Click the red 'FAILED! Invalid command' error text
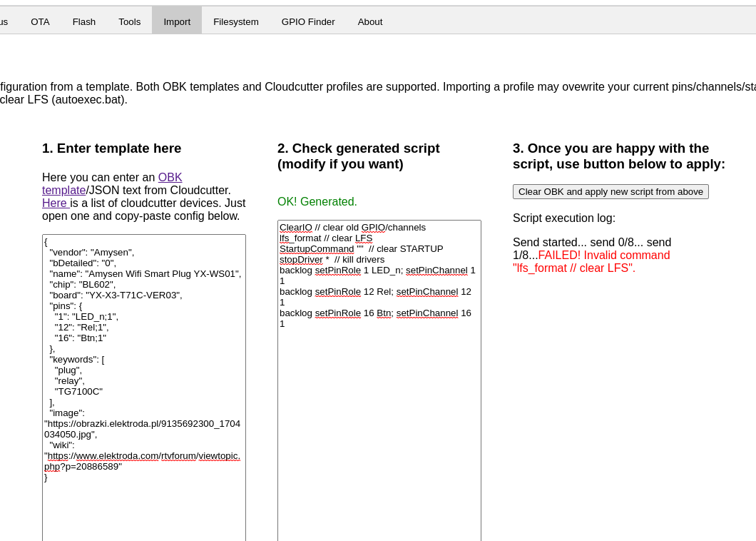This screenshot has width=756, height=541. coord(591,261)
